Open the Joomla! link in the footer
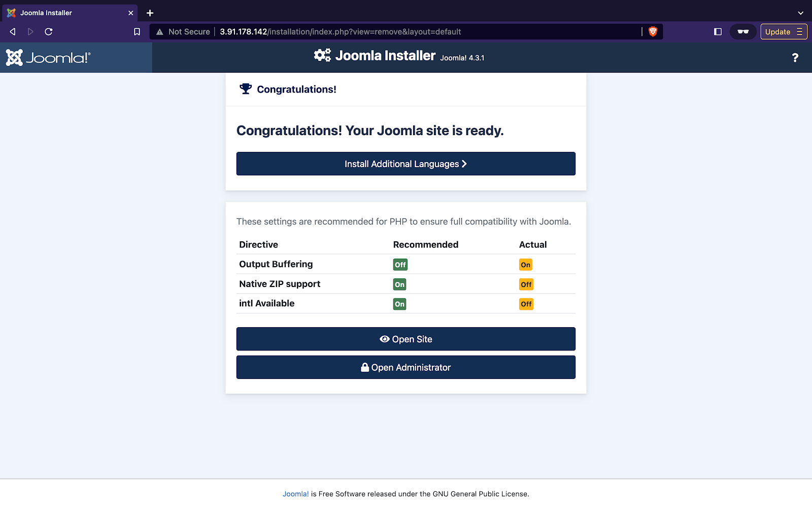 click(x=295, y=493)
